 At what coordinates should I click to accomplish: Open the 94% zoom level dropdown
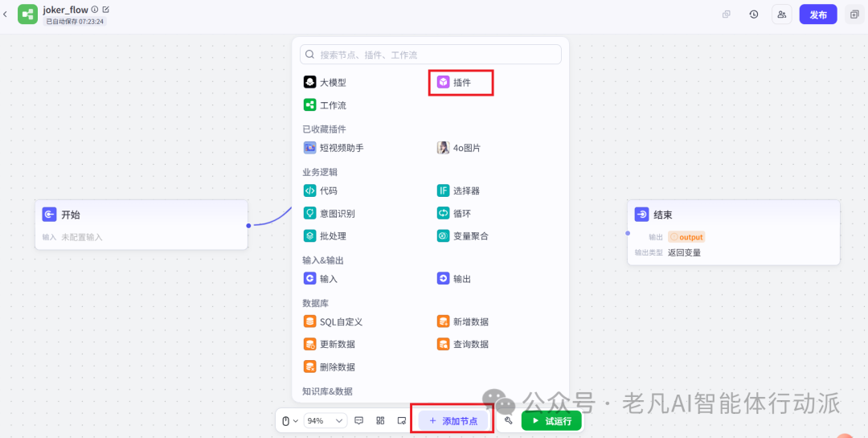click(x=325, y=421)
